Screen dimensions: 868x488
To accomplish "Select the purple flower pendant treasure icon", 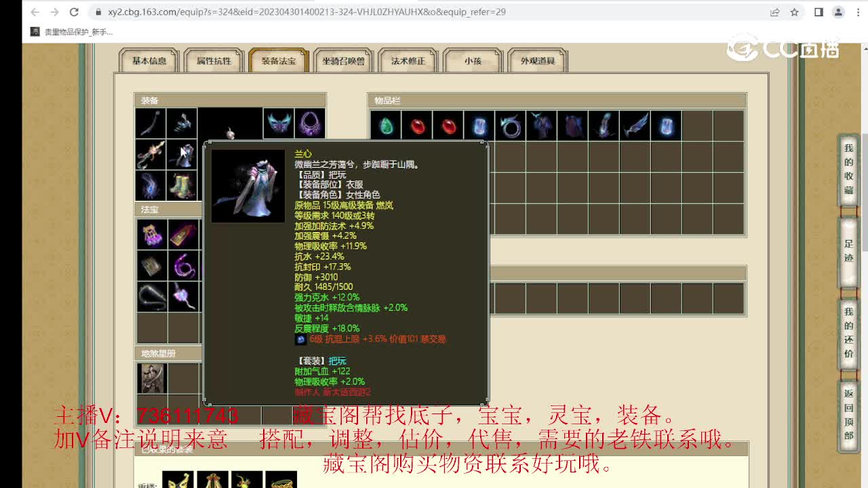I will [x=183, y=297].
